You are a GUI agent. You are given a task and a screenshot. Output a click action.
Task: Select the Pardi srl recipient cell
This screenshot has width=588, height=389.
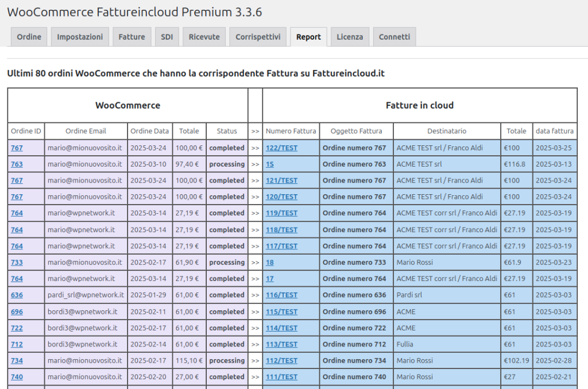[447, 295]
